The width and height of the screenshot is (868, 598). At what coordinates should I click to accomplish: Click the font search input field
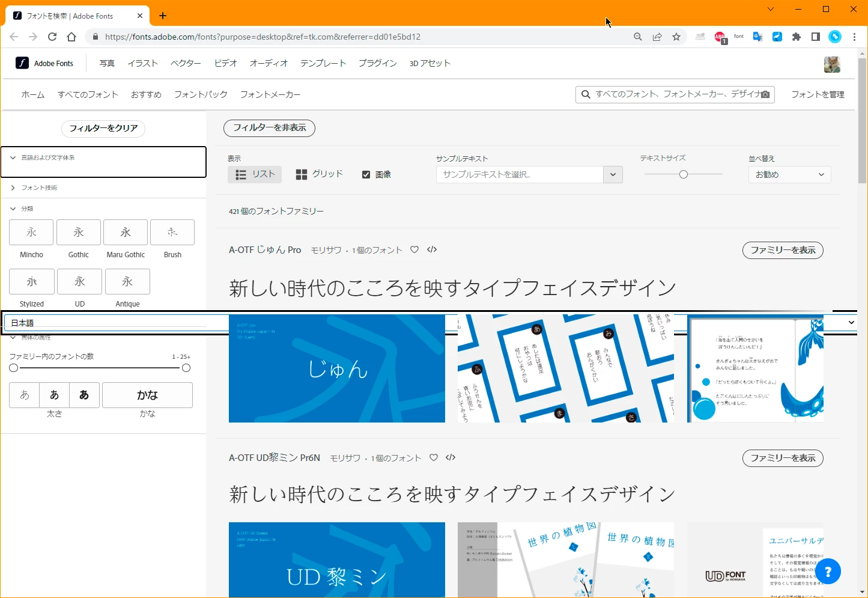[675, 94]
